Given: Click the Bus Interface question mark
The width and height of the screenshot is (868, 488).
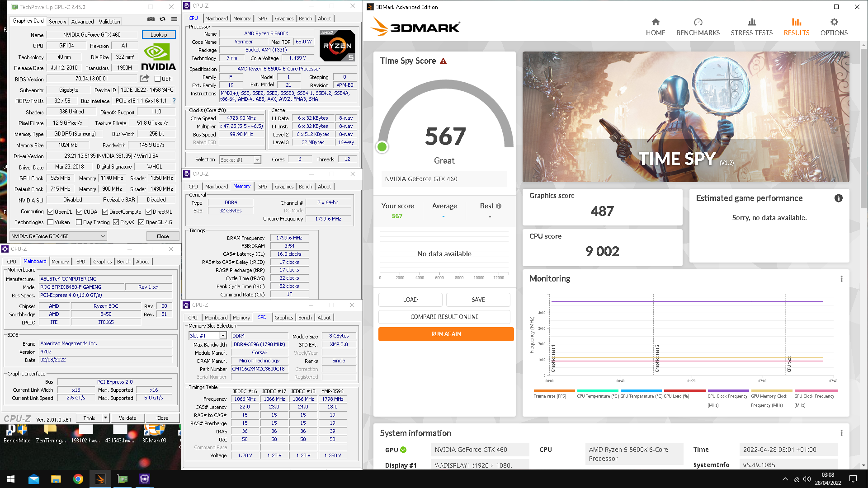Looking at the screenshot, I should pyautogui.click(x=174, y=101).
